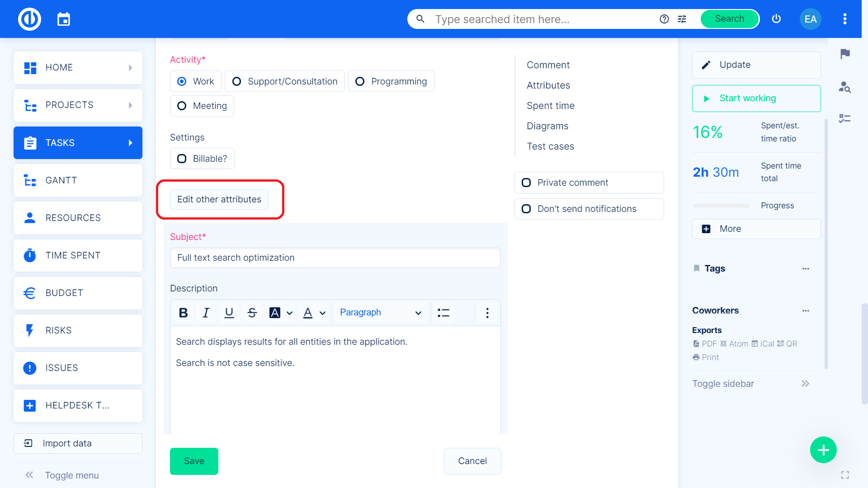This screenshot has width=868, height=488.
Task: Toggle fullscreen expand icon
Action: [845, 475]
